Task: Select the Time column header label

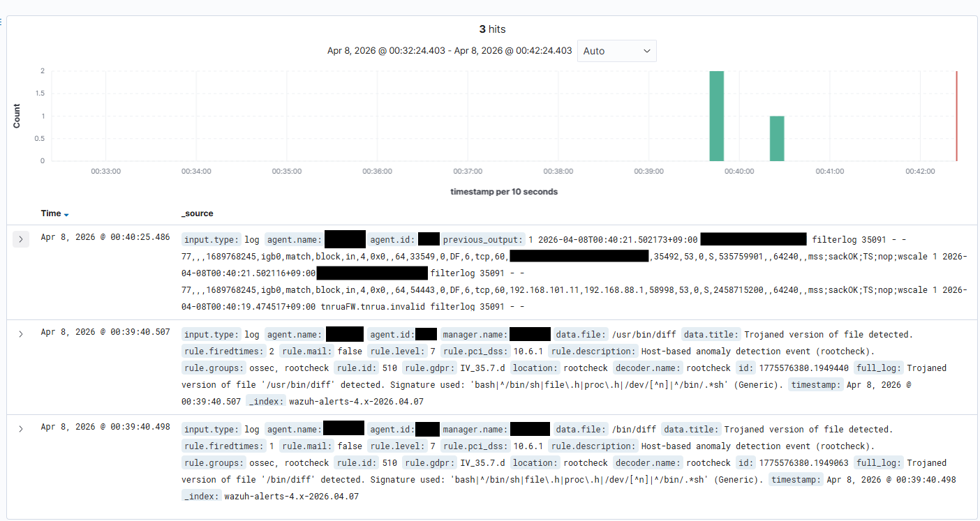Action: click(x=51, y=213)
